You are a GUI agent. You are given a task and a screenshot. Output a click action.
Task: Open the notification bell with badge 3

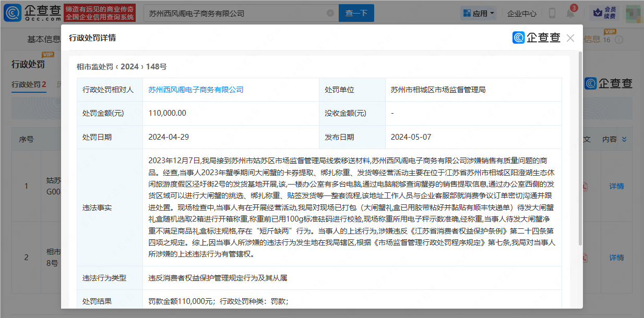tap(570, 13)
